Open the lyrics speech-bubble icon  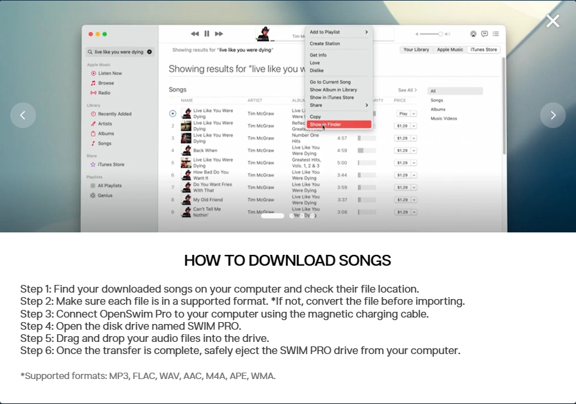(485, 34)
